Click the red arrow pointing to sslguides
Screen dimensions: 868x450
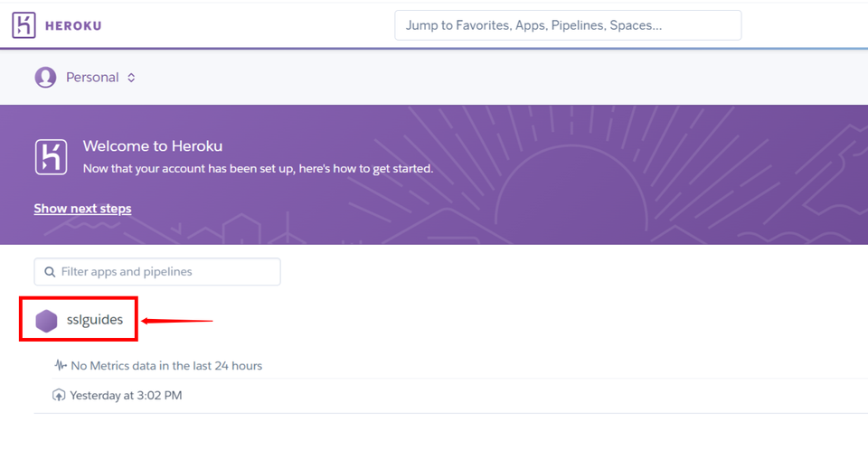click(176, 320)
